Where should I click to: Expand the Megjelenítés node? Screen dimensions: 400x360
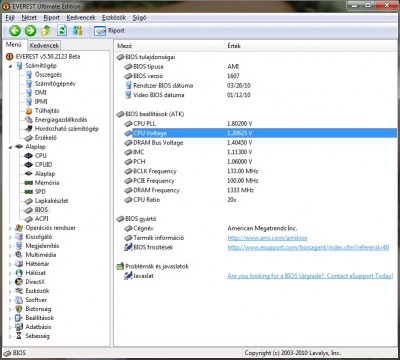[10, 246]
